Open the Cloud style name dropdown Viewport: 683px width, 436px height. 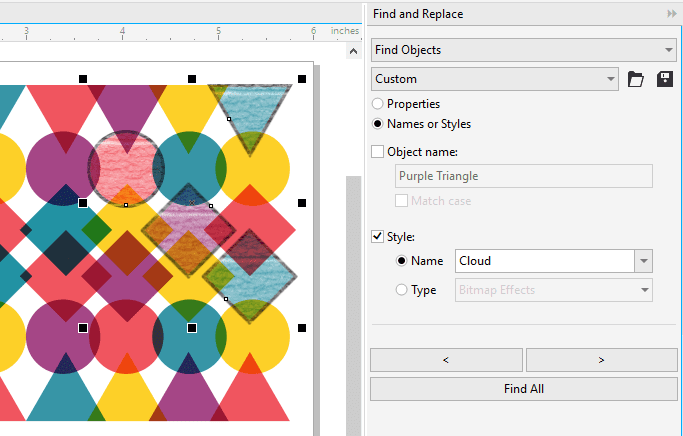point(643,261)
